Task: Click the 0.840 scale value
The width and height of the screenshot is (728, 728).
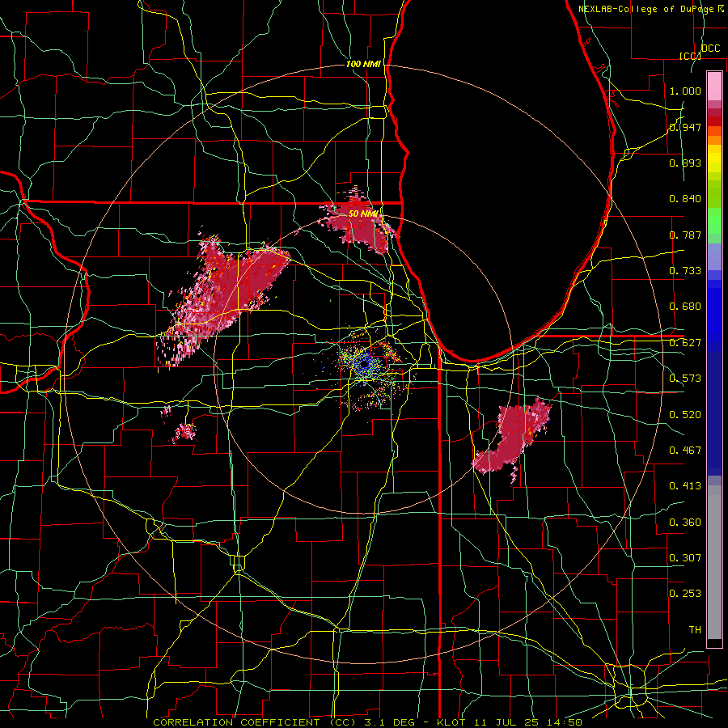Action: tap(685, 199)
